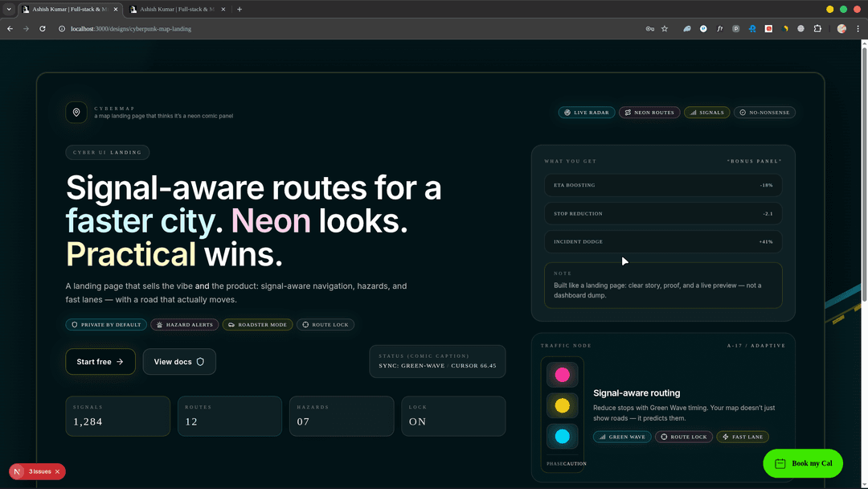The image size is (868, 489).
Task: Reload the page using the refresh icon
Action: point(43,29)
